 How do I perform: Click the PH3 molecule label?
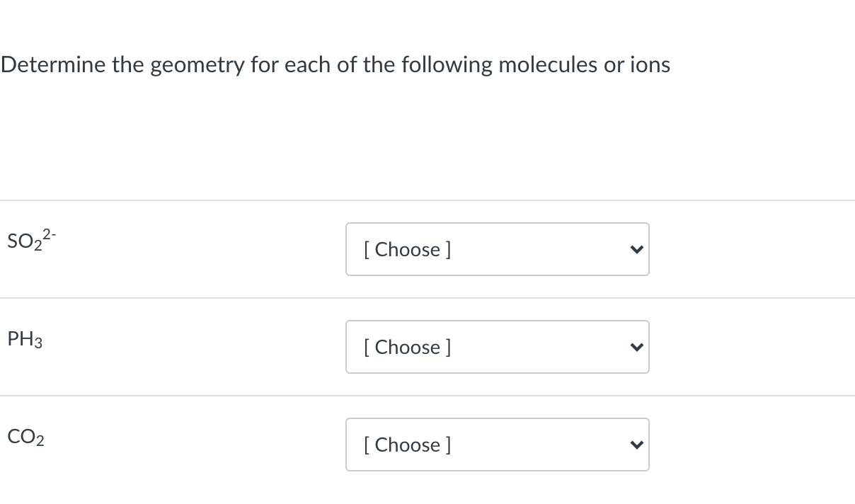(x=23, y=339)
